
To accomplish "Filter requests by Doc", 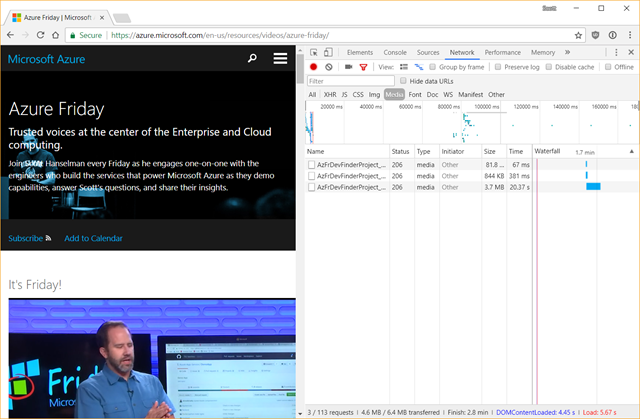I will point(432,95).
